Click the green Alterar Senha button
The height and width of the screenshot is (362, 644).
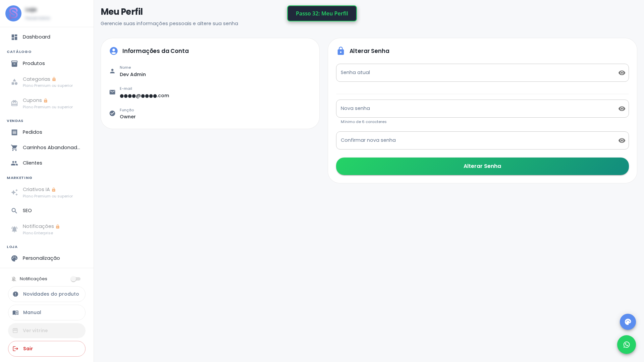(482, 166)
